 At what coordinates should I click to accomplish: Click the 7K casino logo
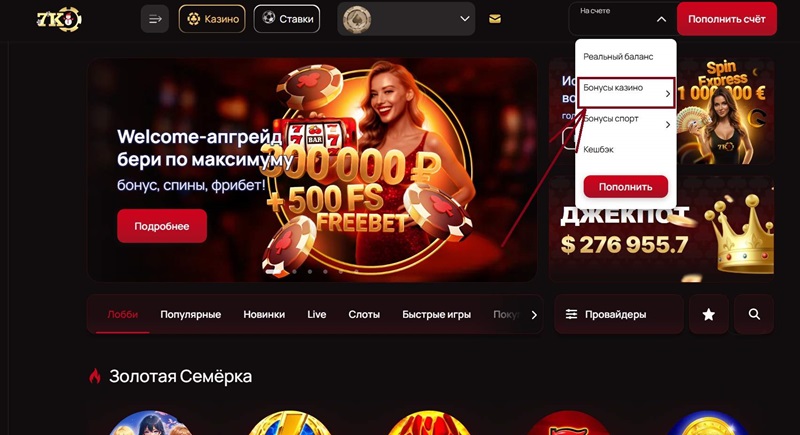[59, 19]
